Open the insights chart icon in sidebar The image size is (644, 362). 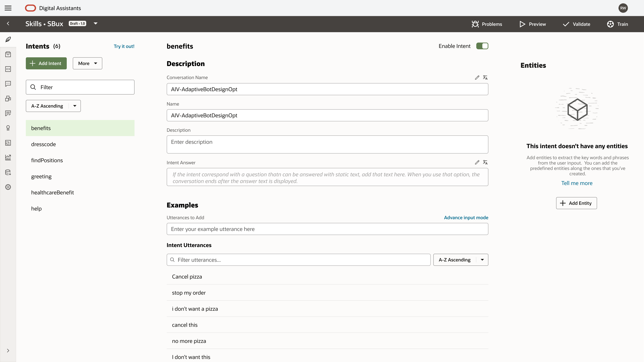click(x=8, y=158)
